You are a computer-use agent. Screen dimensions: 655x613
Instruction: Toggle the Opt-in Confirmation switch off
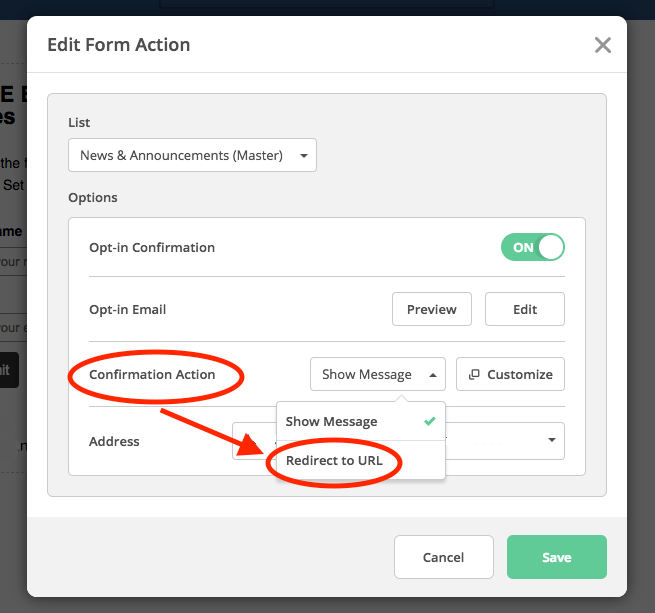point(533,247)
